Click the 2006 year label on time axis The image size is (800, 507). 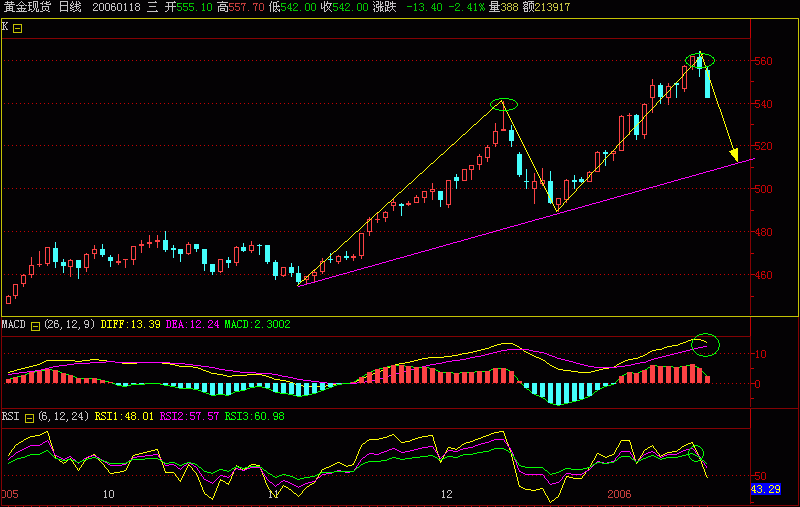619,494
